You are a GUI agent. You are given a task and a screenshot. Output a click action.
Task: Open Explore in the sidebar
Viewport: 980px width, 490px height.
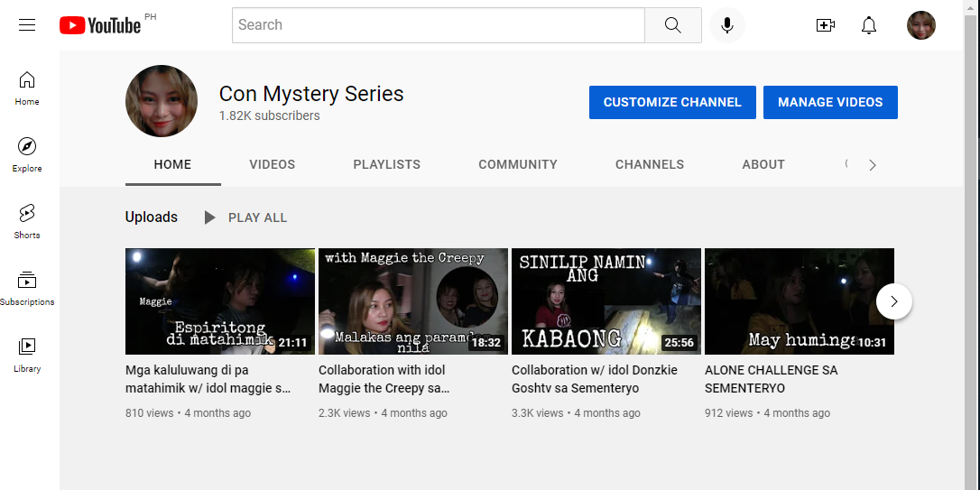tap(27, 155)
